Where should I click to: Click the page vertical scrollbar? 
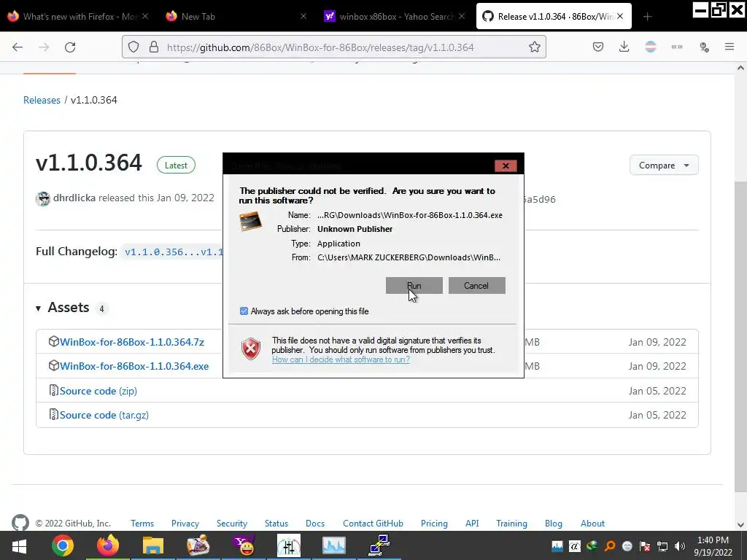pyautogui.click(x=740, y=336)
